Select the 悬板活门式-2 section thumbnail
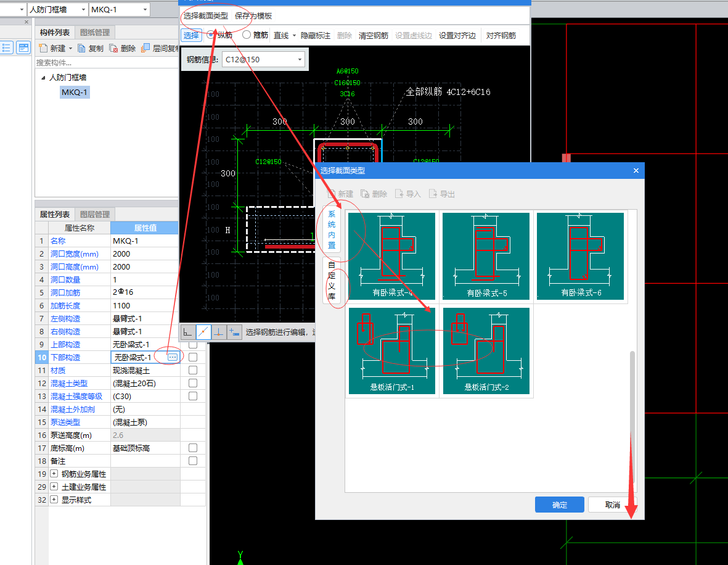This screenshot has width=728, height=565. point(486,351)
